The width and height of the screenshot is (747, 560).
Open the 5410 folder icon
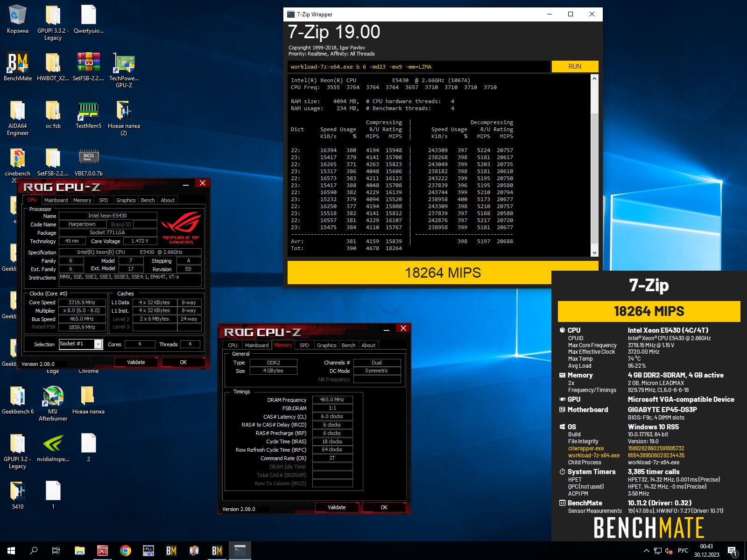pos(18,495)
